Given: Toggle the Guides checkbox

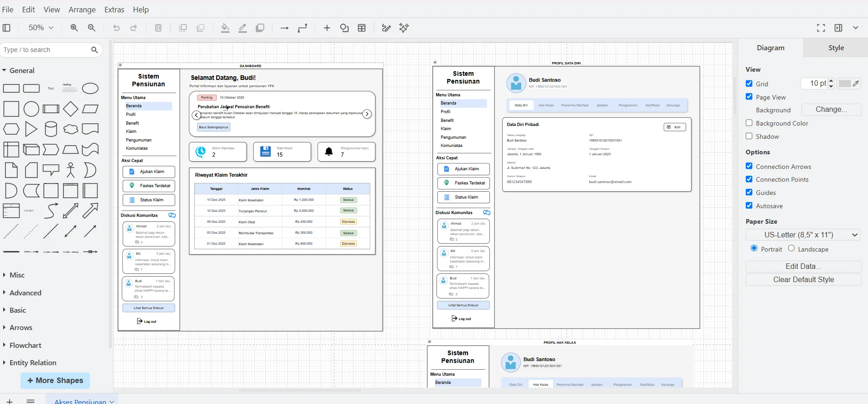Looking at the screenshot, I should pyautogui.click(x=749, y=192).
